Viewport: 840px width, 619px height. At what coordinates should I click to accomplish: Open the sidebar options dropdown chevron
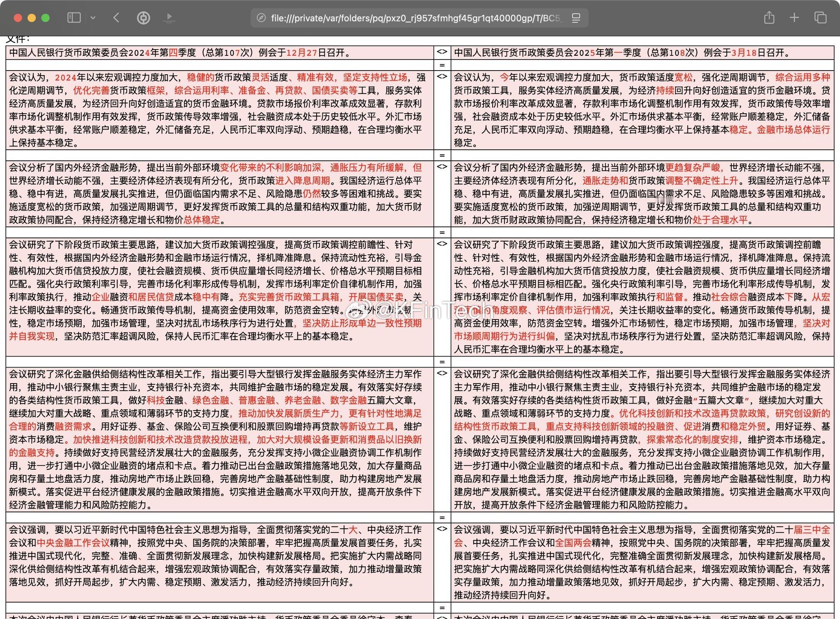pyautogui.click(x=93, y=18)
